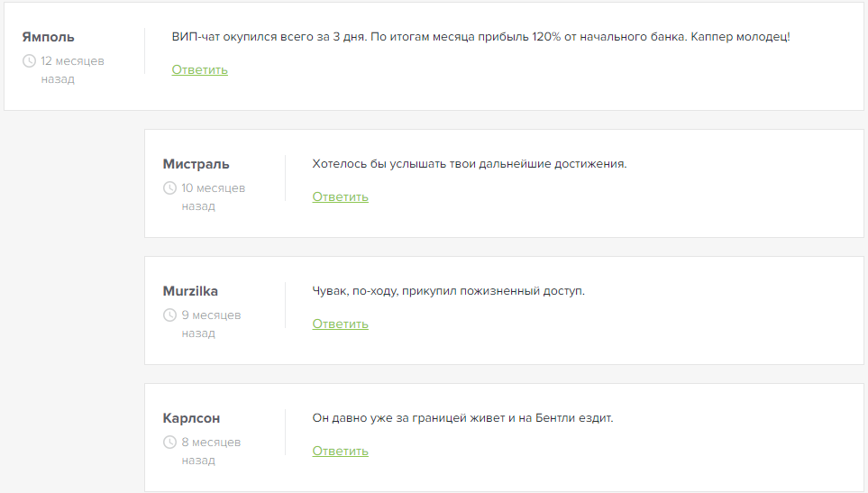Click the Murzilka author name
The width and height of the screenshot is (868, 493).
[x=190, y=291]
